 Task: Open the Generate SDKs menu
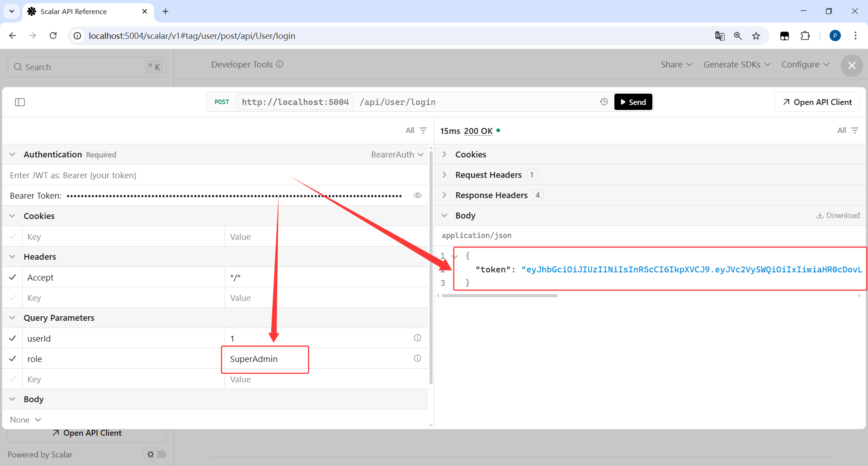pyautogui.click(x=737, y=64)
